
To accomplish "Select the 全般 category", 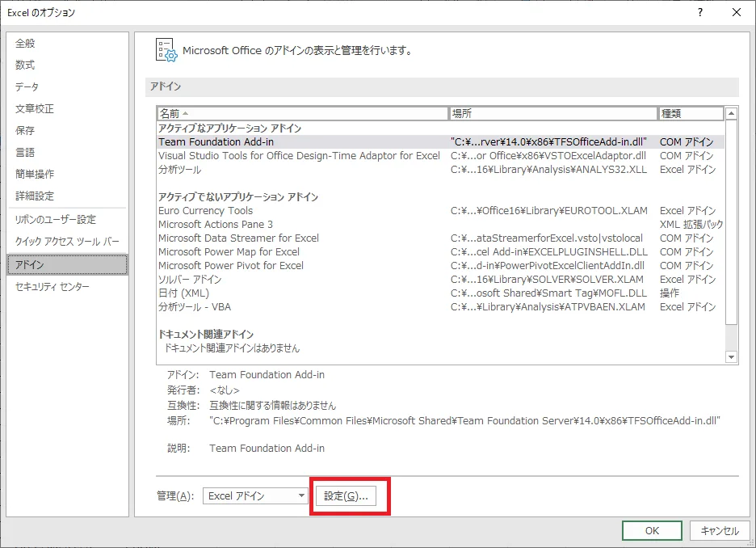I will 26,43.
